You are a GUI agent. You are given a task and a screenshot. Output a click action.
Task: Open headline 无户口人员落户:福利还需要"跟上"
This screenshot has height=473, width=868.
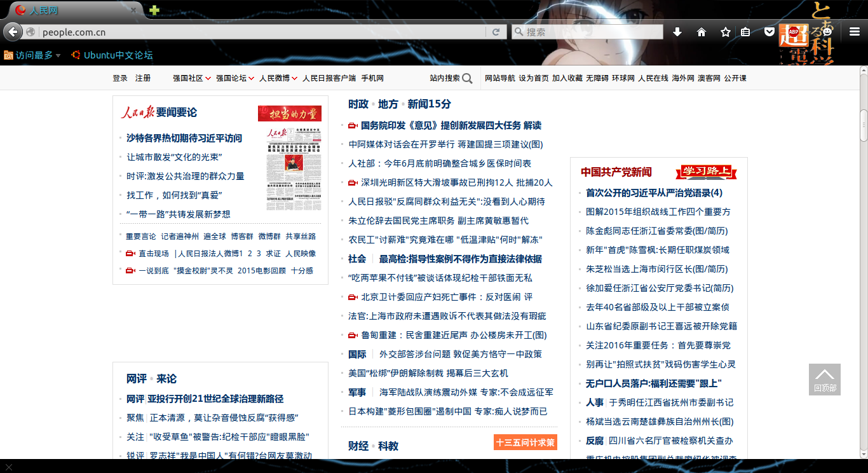click(654, 383)
